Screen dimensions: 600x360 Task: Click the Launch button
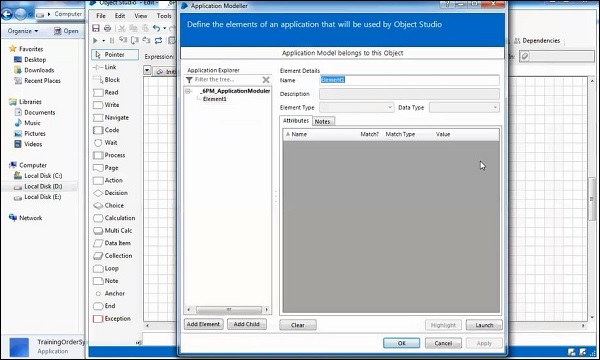click(484, 325)
